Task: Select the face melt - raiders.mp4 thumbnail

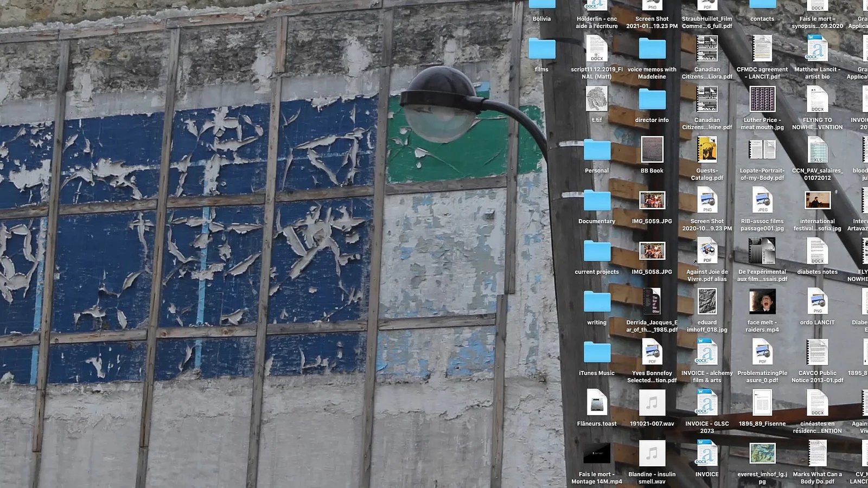Action: coord(762,302)
